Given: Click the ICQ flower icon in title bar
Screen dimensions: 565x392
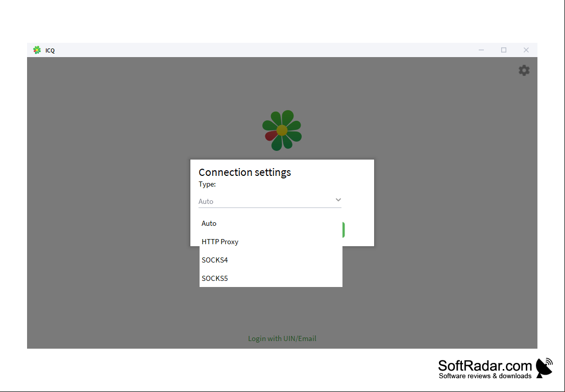Looking at the screenshot, I should click(37, 50).
